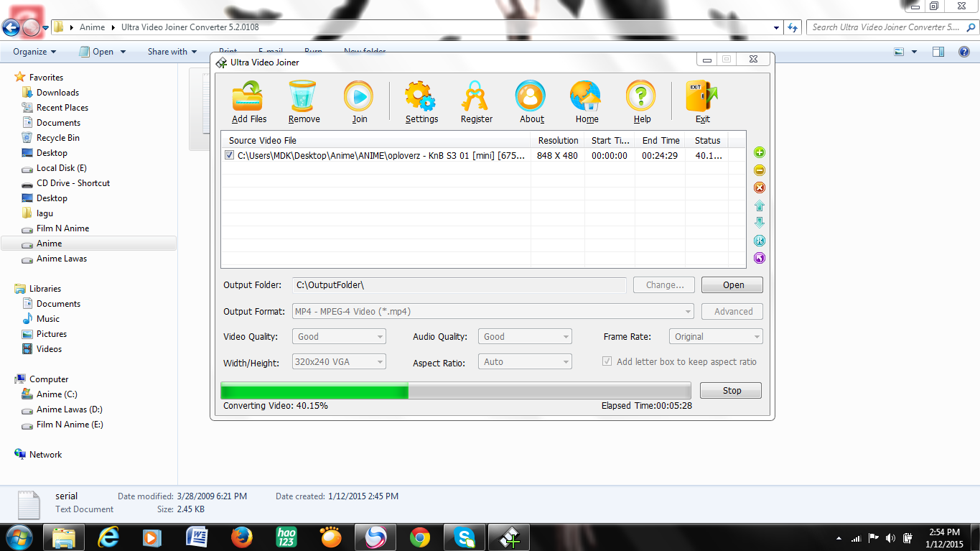Click Explorer Share with menu
The height and width of the screenshot is (551, 980).
172,52
